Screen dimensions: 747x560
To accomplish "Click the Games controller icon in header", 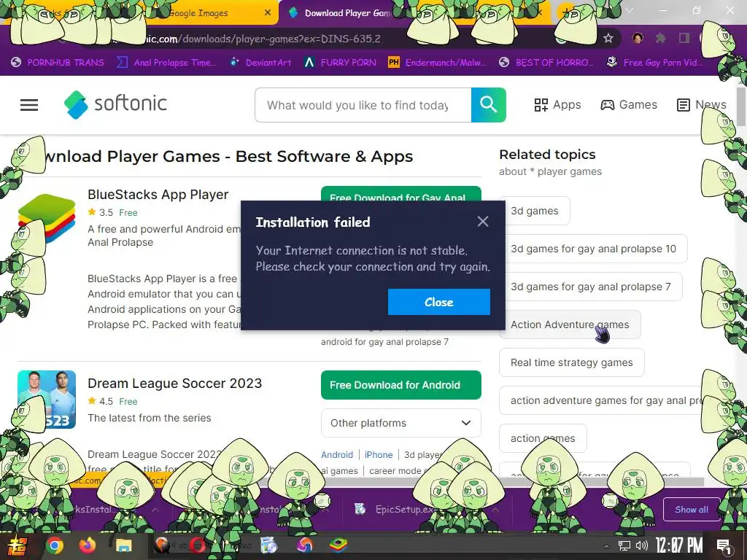I will (x=607, y=105).
